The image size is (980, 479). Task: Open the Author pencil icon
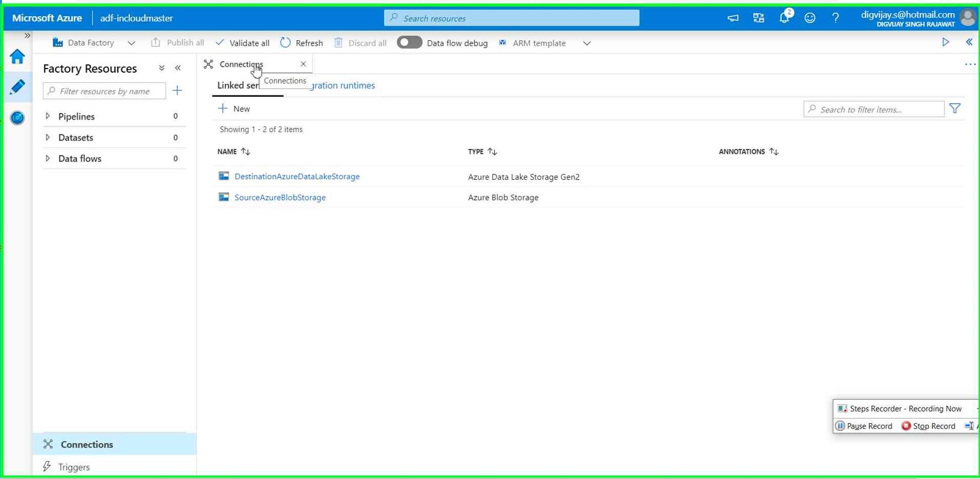coord(17,87)
